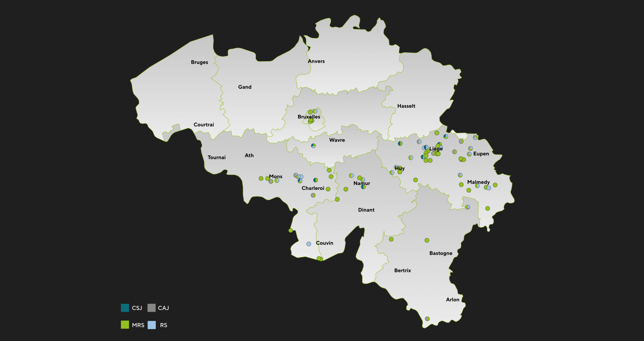Select the green MRS legend square
This screenshot has height=341, width=644.
coord(125,325)
